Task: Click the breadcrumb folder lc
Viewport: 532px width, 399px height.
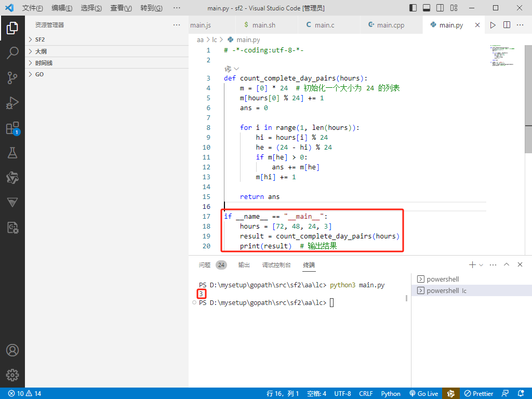Action: pos(215,39)
